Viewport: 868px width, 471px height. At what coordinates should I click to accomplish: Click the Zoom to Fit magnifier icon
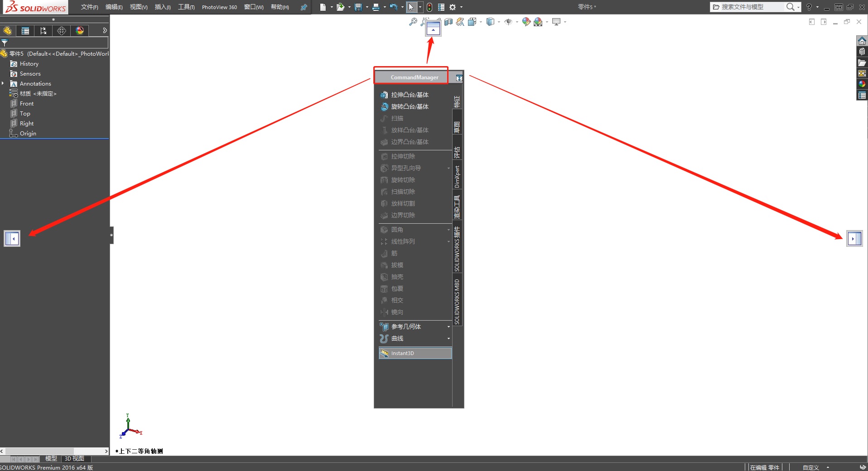coord(413,22)
